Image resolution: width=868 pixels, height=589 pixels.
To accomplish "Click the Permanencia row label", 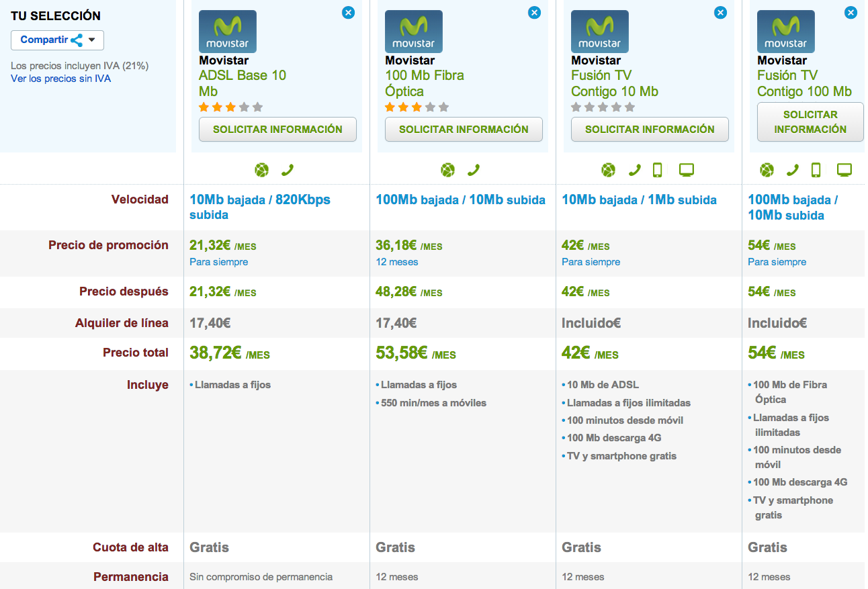I will (x=131, y=577).
